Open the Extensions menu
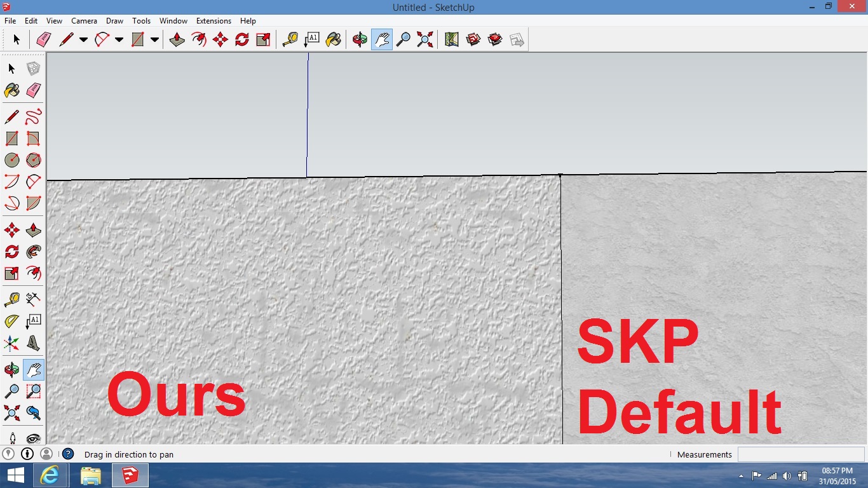Viewport: 868px width, 488px height. click(x=214, y=21)
